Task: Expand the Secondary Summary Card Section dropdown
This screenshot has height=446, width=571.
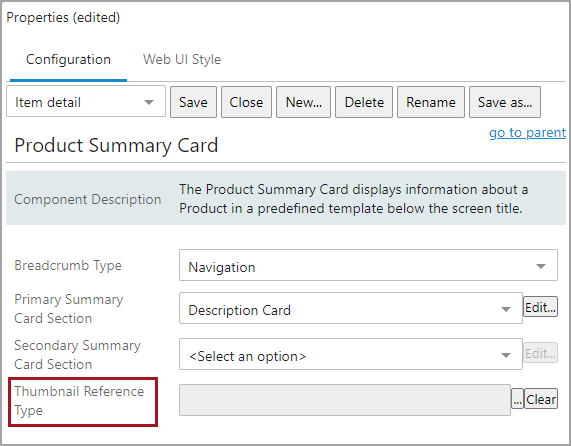Action: 351,354
